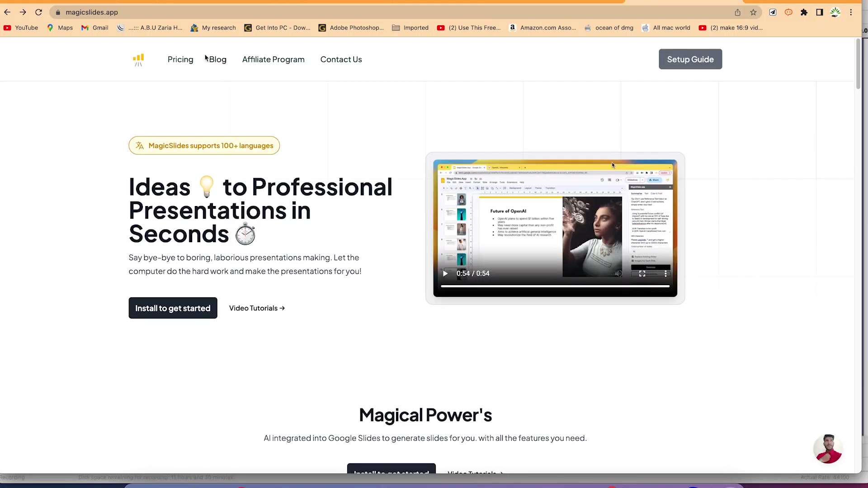
Task: Open the Get Into PC bookmark
Action: 277,28
